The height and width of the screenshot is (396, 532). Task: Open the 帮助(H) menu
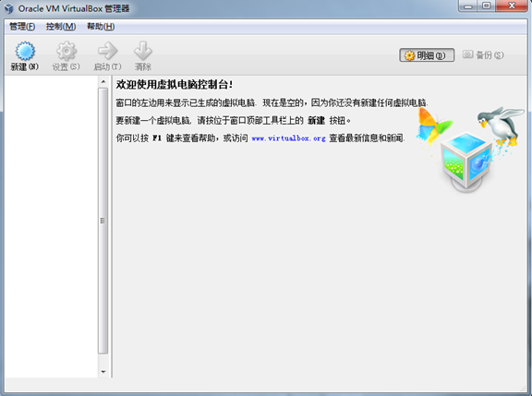coord(101,27)
